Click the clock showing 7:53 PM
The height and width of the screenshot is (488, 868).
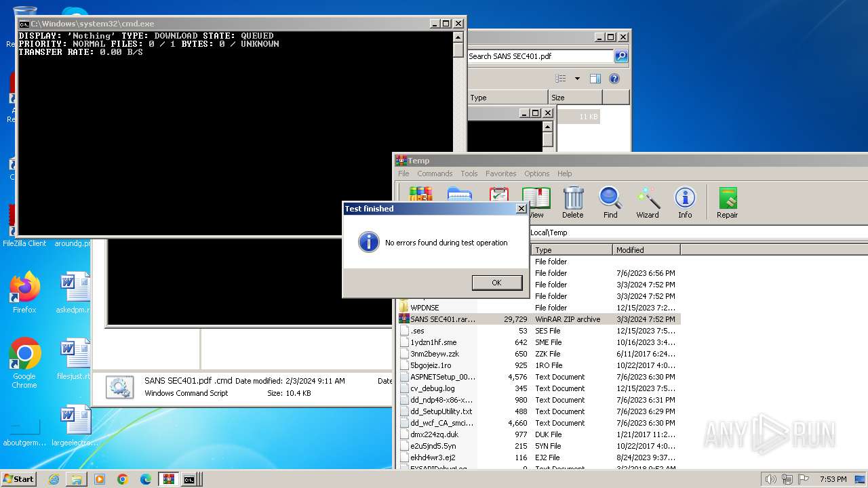click(x=833, y=479)
